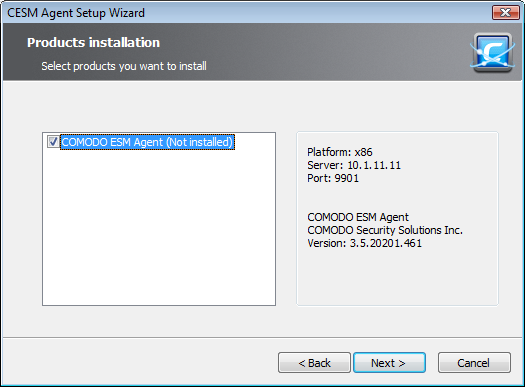The image size is (525, 387).
Task: Click the empty area of products list
Action: 159,228
